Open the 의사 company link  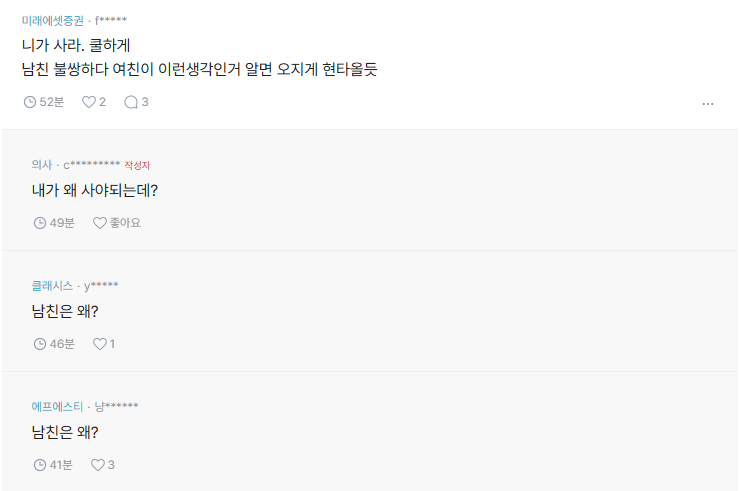pyautogui.click(x=41, y=165)
